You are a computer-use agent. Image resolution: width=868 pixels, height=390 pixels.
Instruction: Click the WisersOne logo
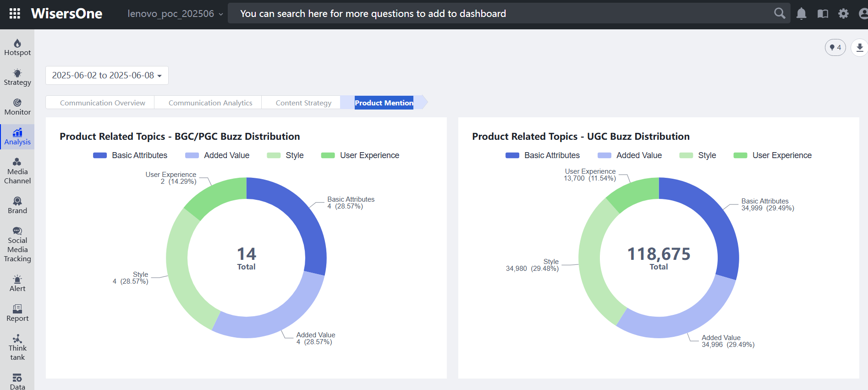67,14
